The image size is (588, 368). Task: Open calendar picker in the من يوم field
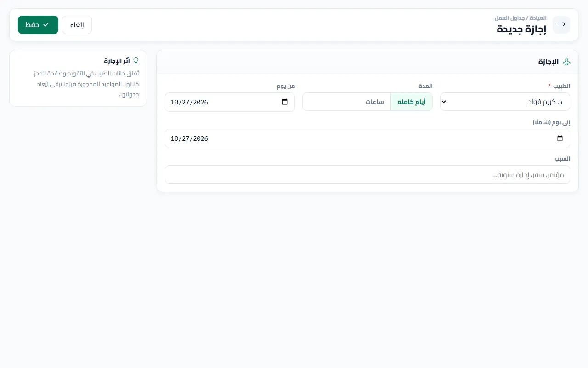click(285, 102)
